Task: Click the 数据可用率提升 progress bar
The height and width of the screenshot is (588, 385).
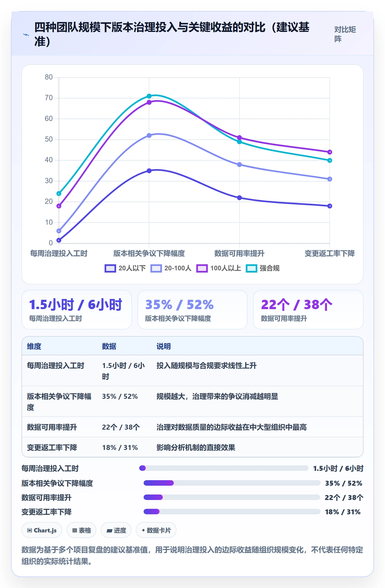Action: (232, 497)
